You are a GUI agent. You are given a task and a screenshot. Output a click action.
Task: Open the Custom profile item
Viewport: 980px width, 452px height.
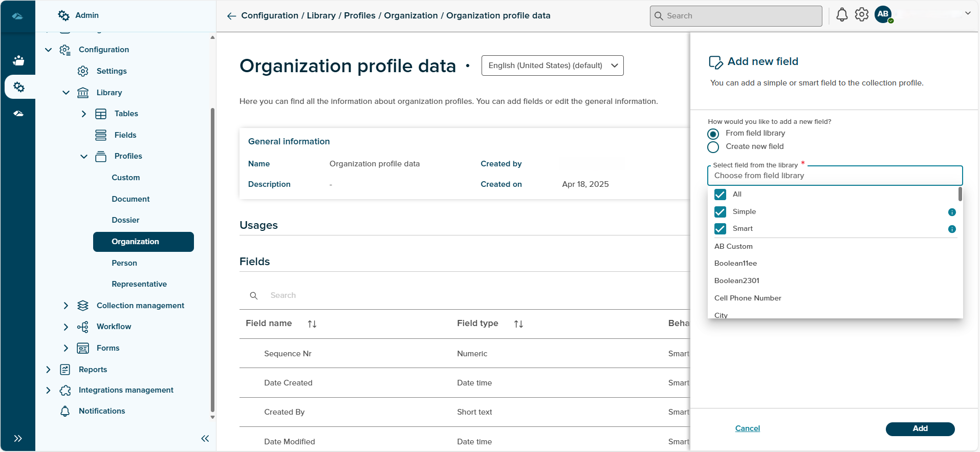click(x=126, y=178)
